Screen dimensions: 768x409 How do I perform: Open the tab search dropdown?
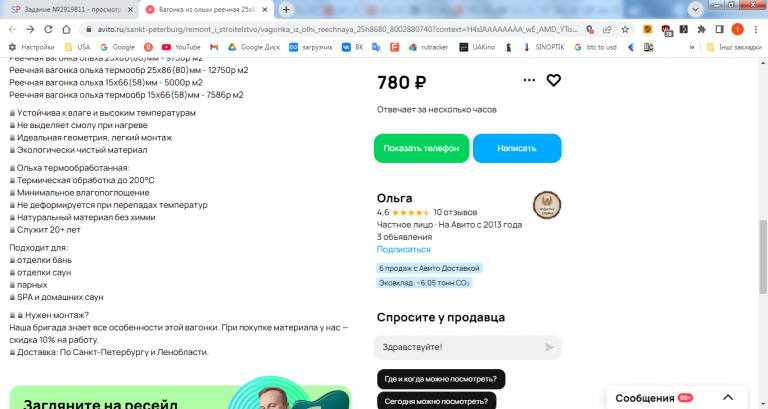click(695, 9)
